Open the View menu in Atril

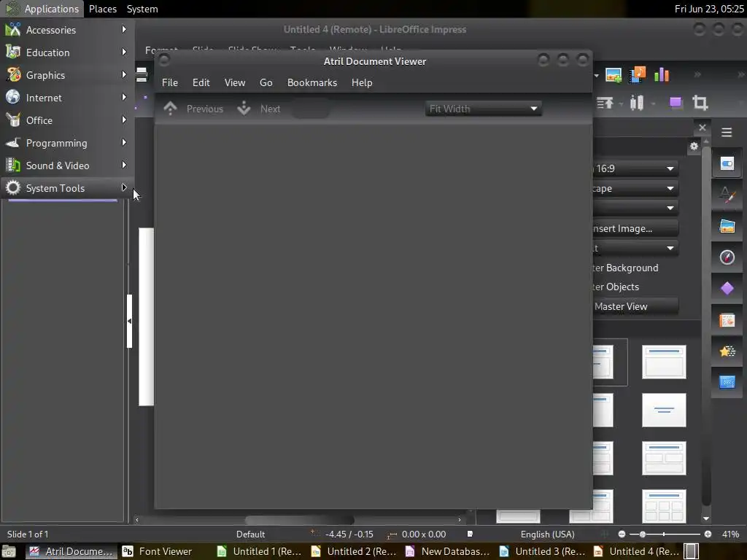coord(235,82)
